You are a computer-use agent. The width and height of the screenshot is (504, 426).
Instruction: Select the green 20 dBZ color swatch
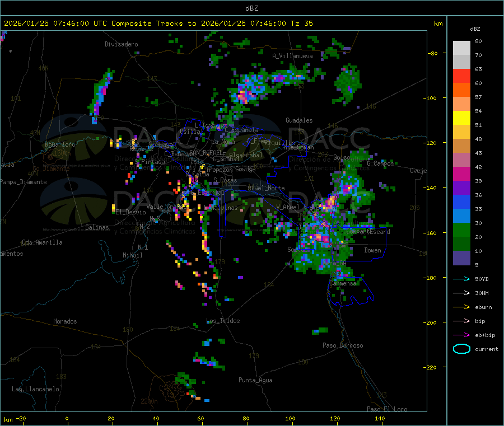[461, 230]
